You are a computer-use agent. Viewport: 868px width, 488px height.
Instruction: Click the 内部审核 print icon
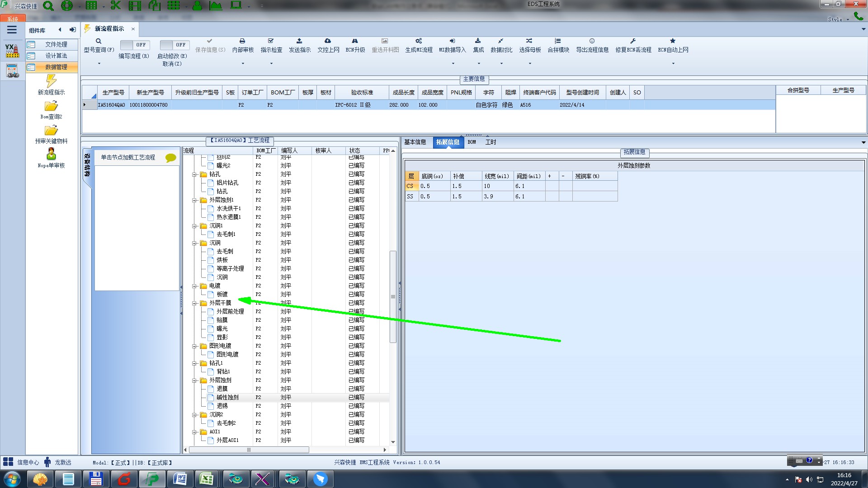[242, 41]
